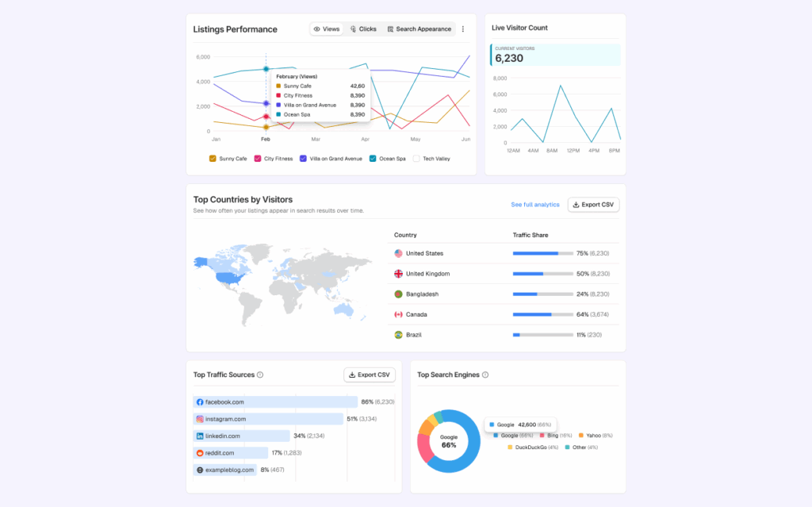812x507 pixels.
Task: Enable the Tech Valley legend checkbox
Action: click(416, 159)
